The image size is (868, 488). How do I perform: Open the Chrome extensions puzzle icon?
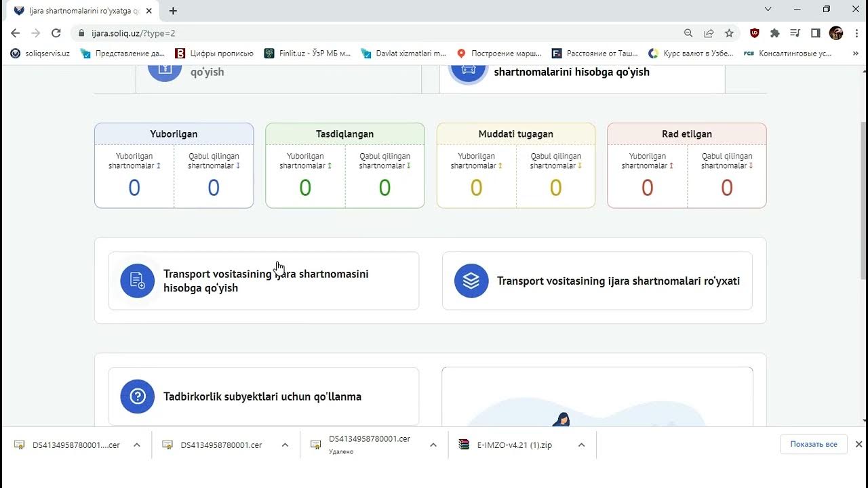click(775, 33)
